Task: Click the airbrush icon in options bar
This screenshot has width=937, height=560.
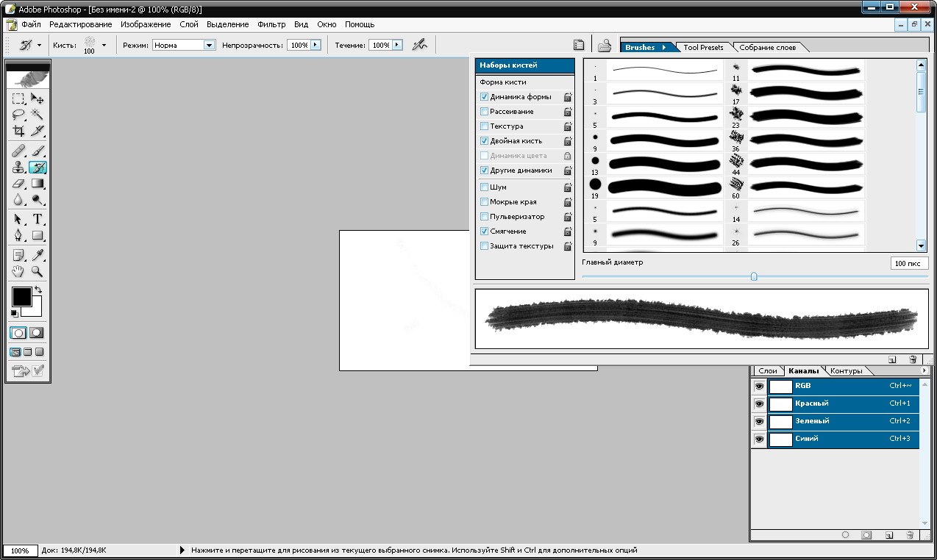Action: [x=419, y=45]
